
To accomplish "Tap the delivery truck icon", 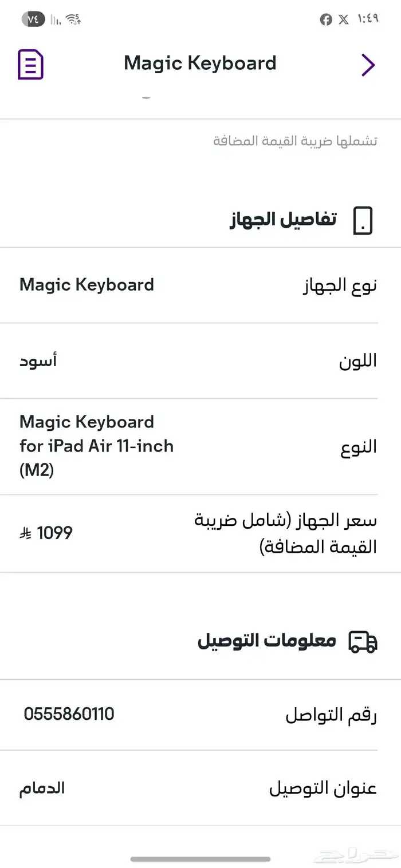I will tap(363, 641).
